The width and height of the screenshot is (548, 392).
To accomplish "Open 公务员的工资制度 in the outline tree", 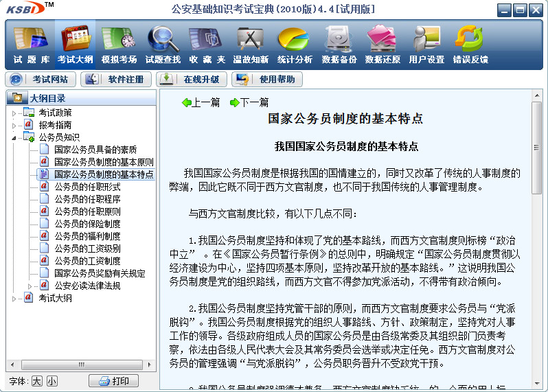I will click(x=87, y=261).
